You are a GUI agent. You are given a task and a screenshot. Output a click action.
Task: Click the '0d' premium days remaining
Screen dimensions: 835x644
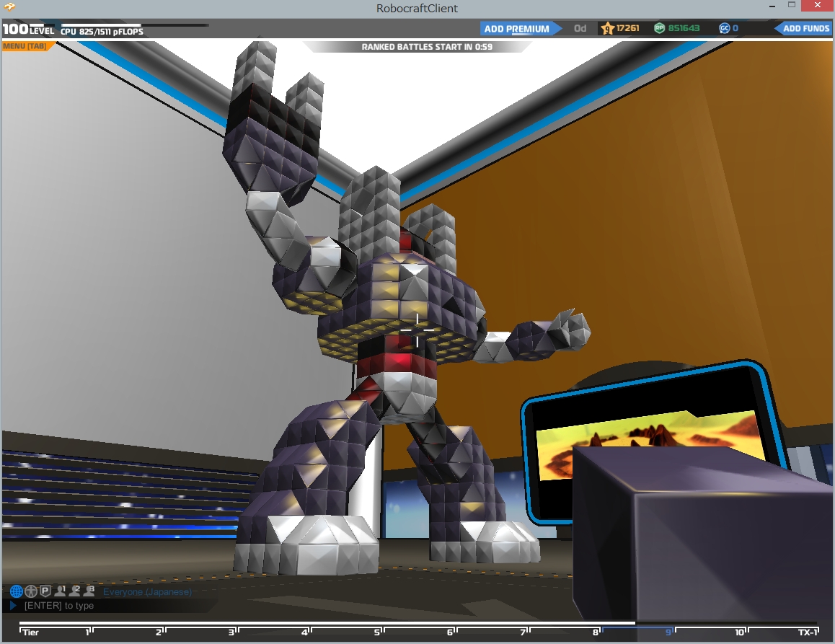coord(580,28)
